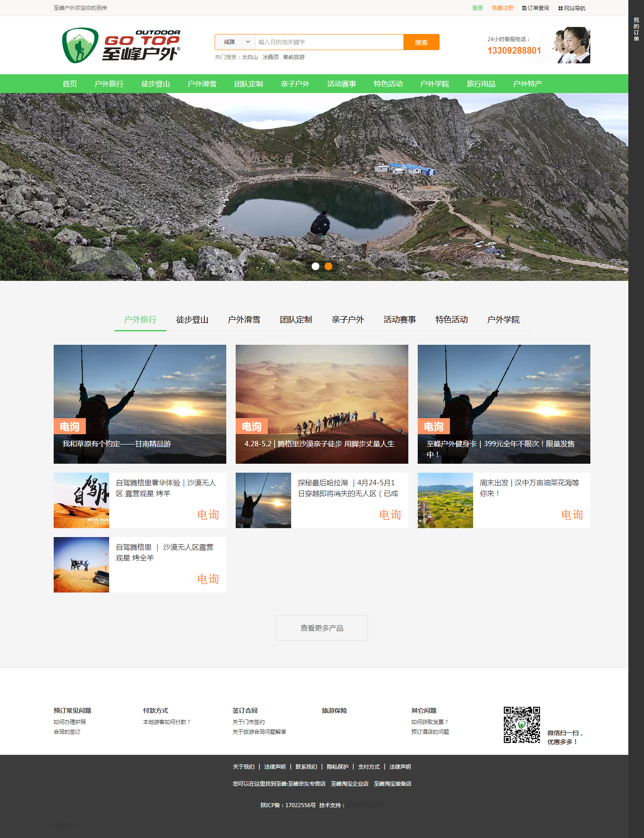Click the 至峰户外 Go Top logo
This screenshot has height=838, width=644.
pyautogui.click(x=121, y=45)
